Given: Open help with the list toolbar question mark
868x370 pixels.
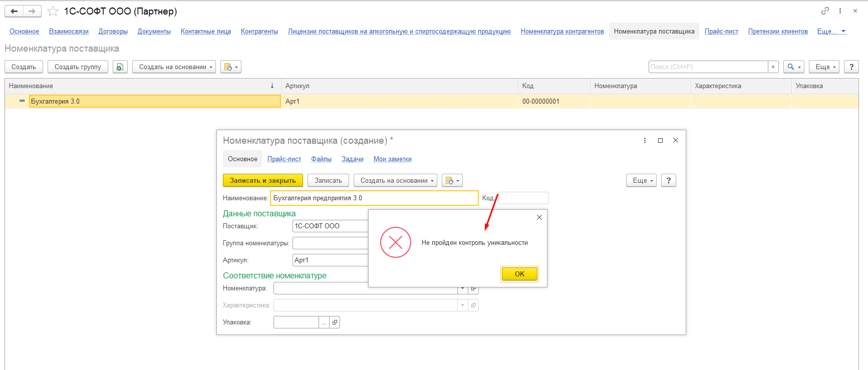Looking at the screenshot, I should [851, 67].
